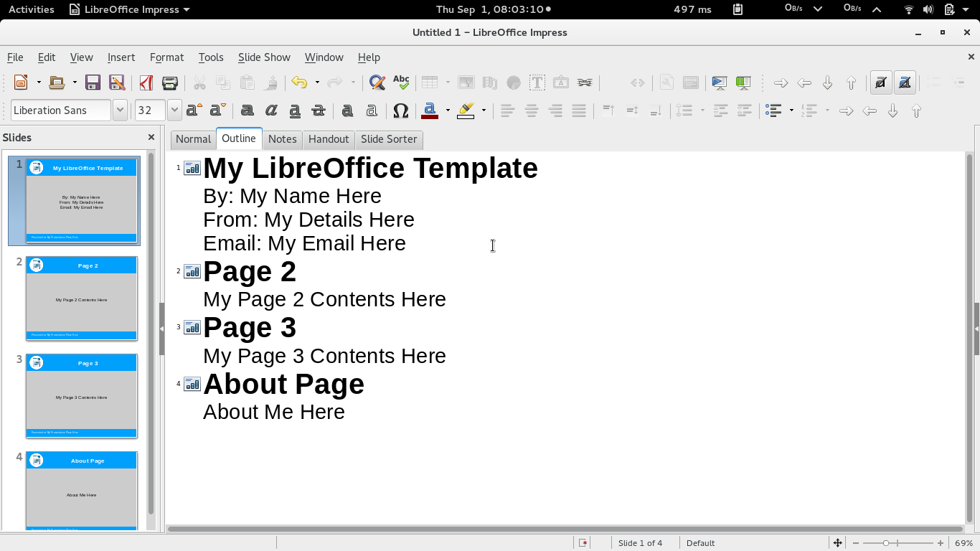This screenshot has height=551, width=980.
Task: Open the Slide Show menu
Action: tap(264, 57)
